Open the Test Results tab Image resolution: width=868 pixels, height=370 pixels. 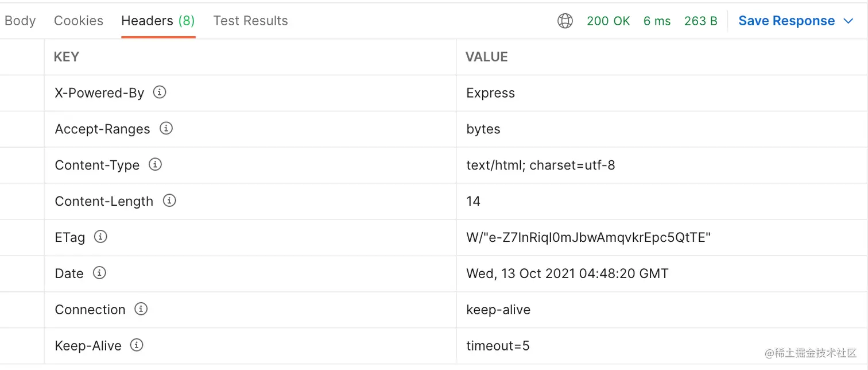pyautogui.click(x=250, y=21)
